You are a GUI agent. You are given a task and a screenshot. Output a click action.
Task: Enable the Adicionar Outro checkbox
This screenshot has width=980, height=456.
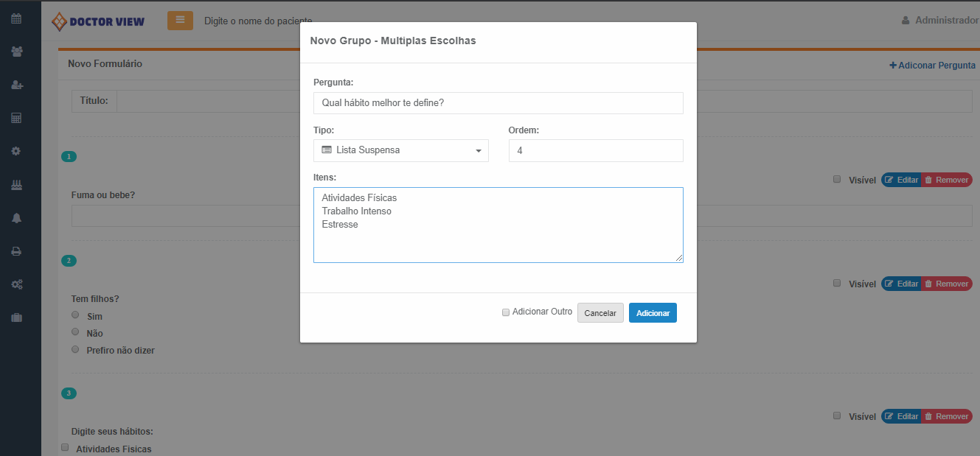[x=506, y=312]
